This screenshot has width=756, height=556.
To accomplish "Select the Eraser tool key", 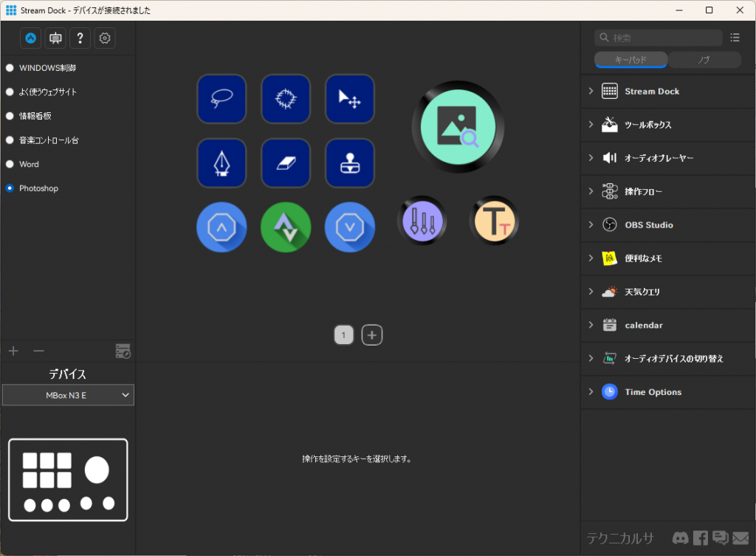I will 286,163.
